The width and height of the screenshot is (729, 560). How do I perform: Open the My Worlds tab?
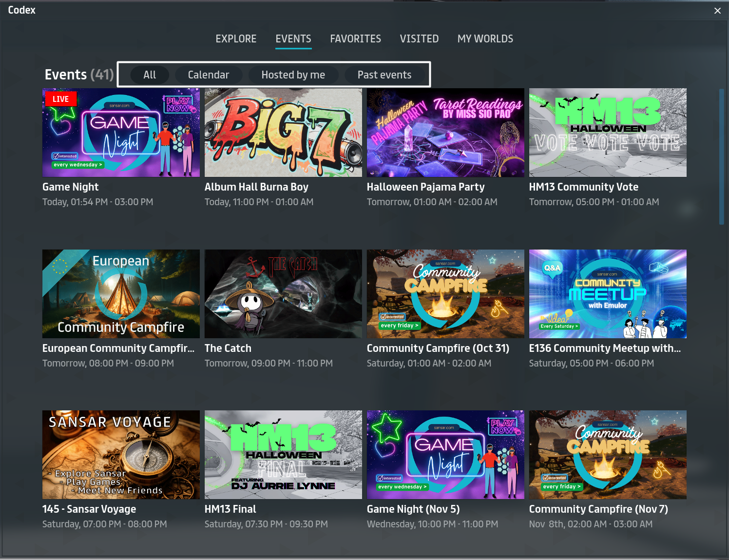[485, 39]
